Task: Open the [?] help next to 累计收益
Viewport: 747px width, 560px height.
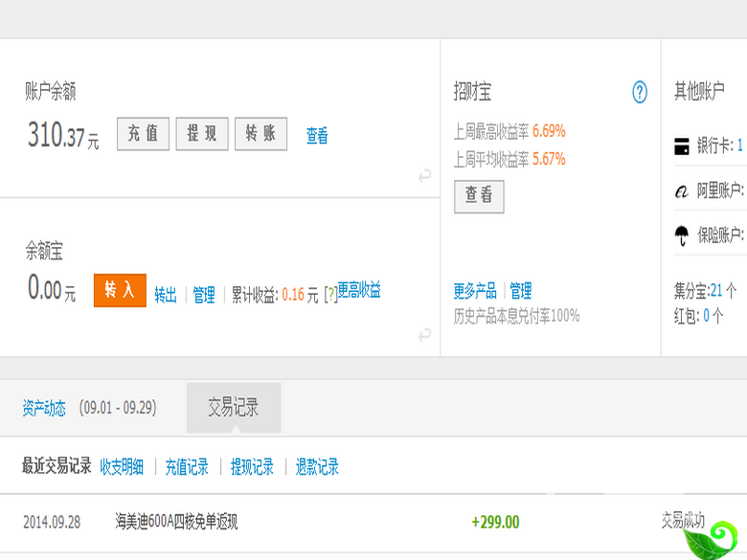Action: (x=330, y=294)
